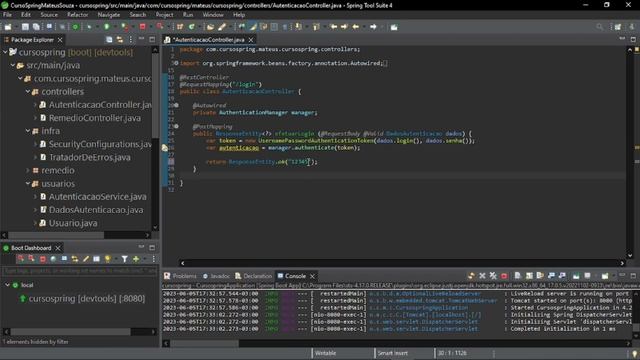
Task: Expand AutenticacaoController.java tree node arrow
Action: click(35, 105)
